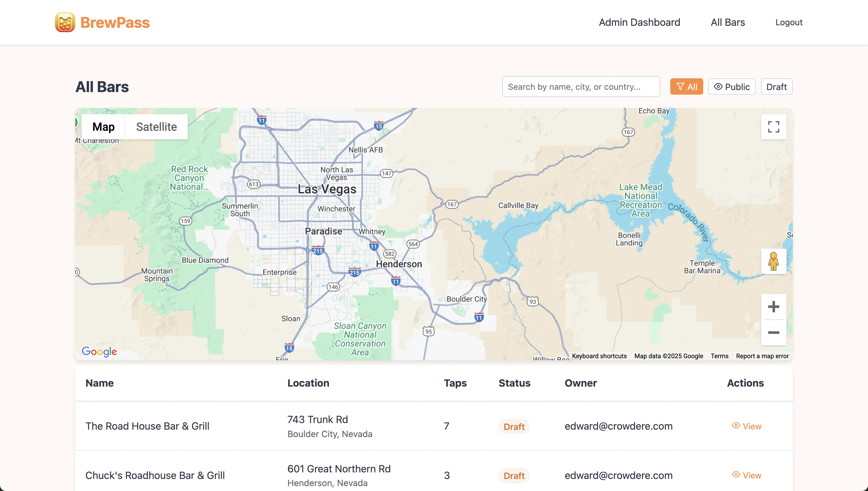Click the search by name, city, or country field
868x491 pixels.
click(x=581, y=86)
